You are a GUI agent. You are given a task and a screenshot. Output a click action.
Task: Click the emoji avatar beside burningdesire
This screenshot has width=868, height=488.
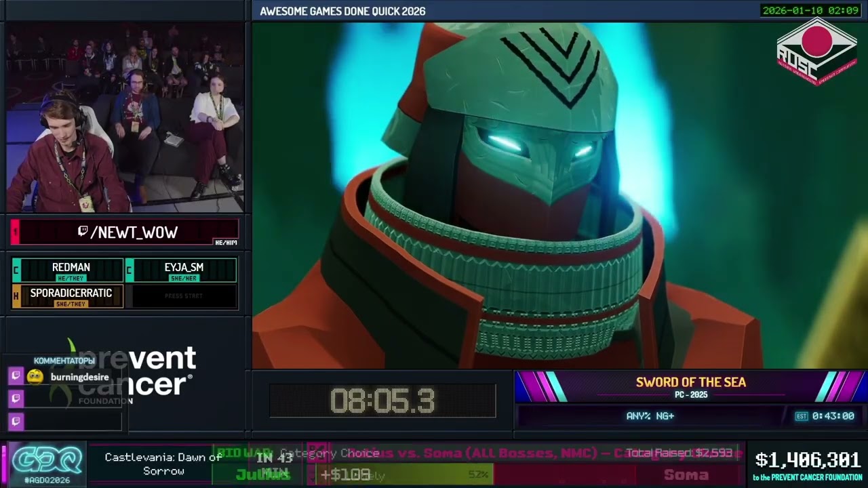coord(35,377)
